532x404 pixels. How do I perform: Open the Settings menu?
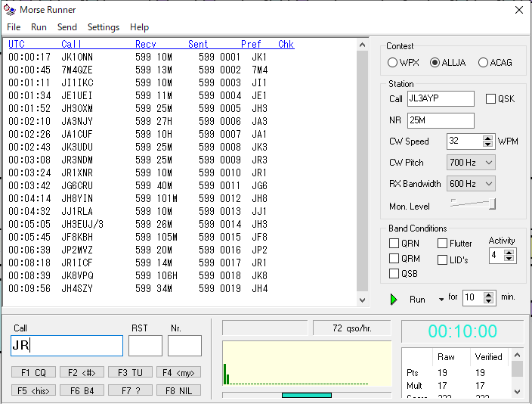tap(104, 27)
